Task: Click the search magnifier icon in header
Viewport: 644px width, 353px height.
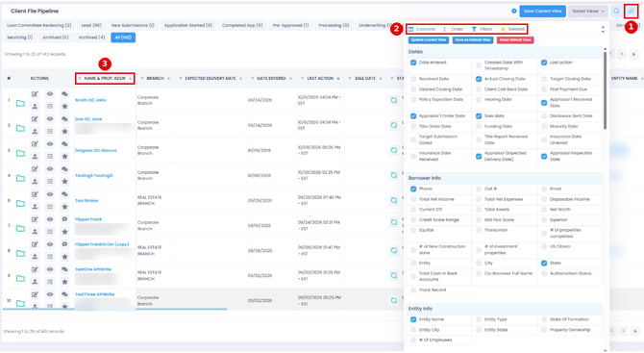Action: tap(616, 12)
